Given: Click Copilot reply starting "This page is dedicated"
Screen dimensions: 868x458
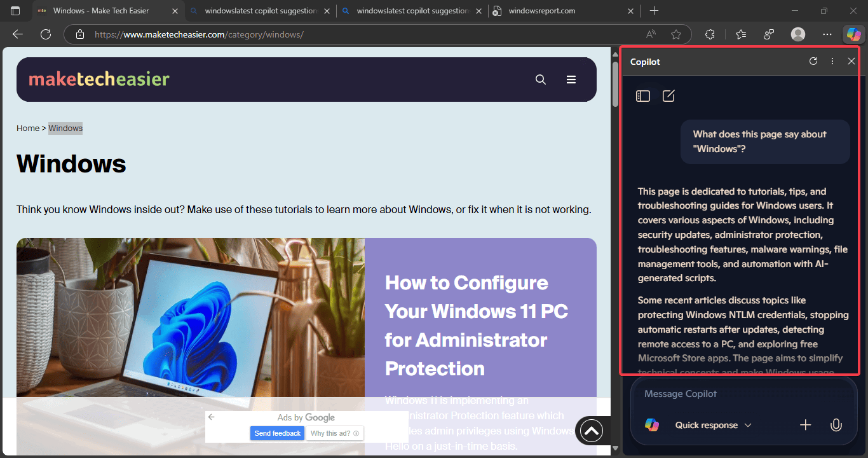Looking at the screenshot, I should 743,235.
